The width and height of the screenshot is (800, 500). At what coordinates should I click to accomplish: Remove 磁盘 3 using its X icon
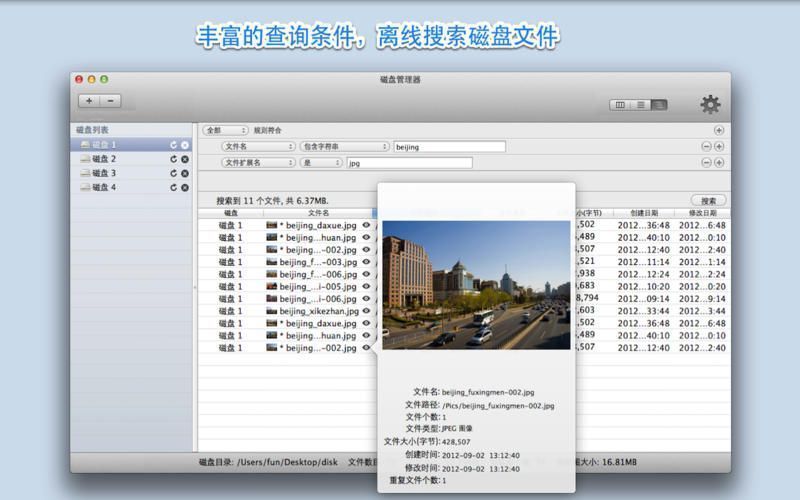point(185,173)
